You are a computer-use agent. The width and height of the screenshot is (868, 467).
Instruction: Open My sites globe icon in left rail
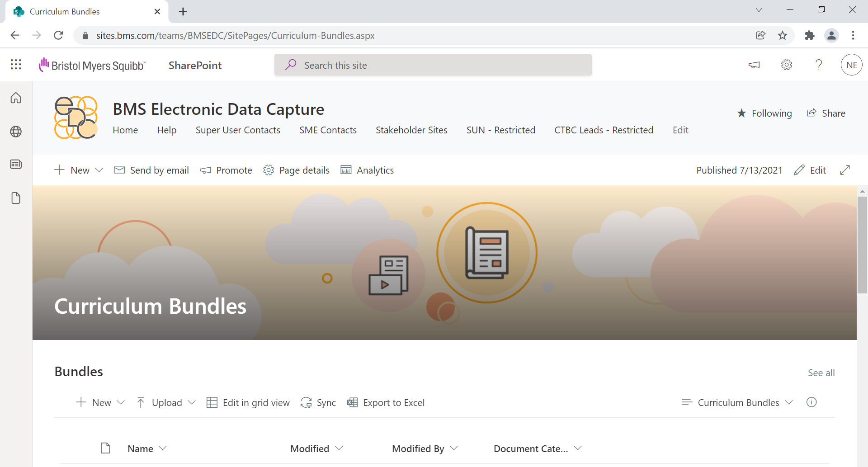[x=16, y=132]
